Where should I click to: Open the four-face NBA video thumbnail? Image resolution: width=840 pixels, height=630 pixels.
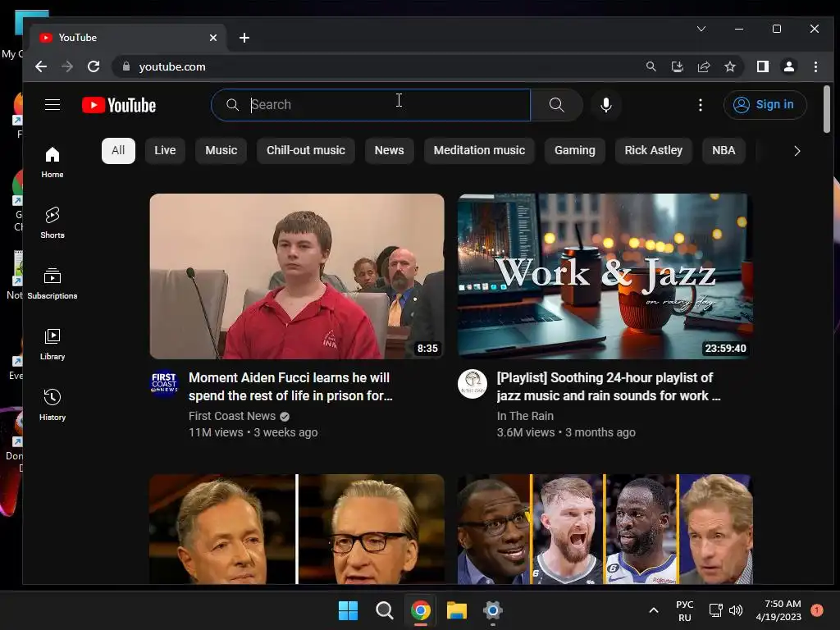coord(605,529)
